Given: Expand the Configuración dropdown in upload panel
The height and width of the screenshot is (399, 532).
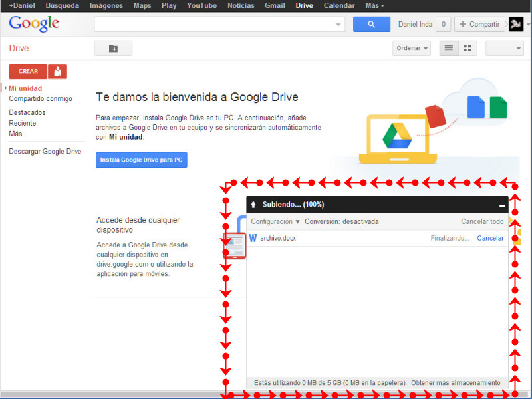Looking at the screenshot, I should click(x=275, y=221).
